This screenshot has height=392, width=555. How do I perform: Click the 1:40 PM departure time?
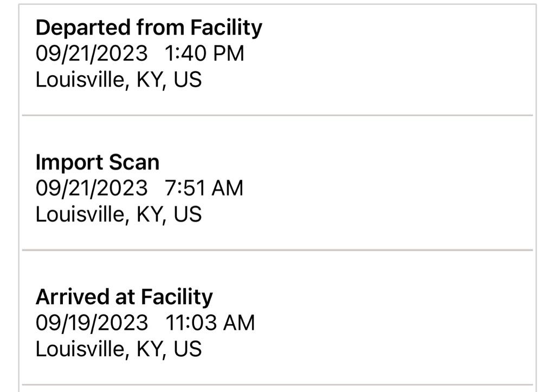click(204, 54)
